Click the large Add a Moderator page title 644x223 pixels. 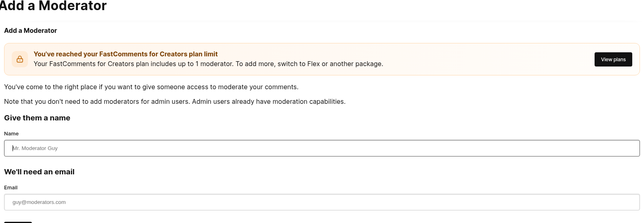point(53,6)
